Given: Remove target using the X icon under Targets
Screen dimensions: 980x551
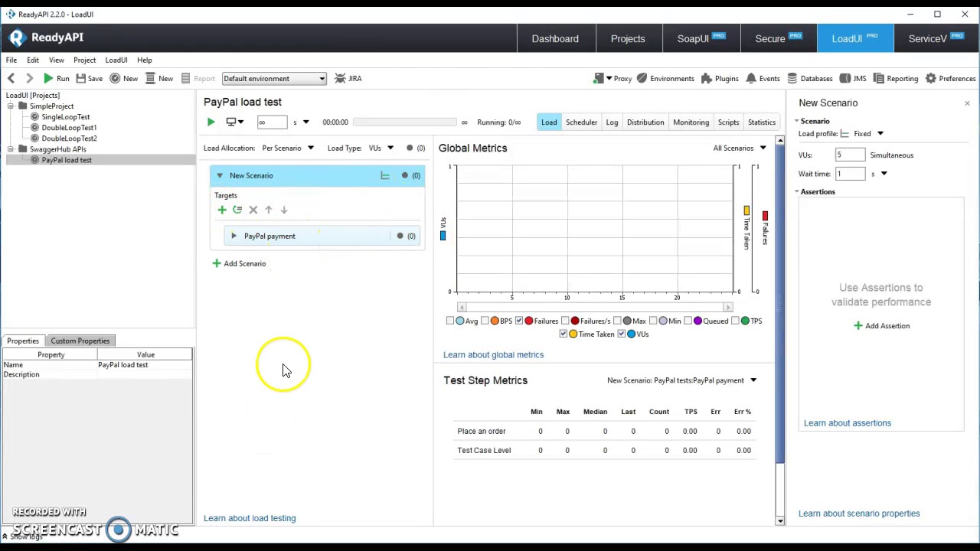Looking at the screenshot, I should [x=253, y=210].
